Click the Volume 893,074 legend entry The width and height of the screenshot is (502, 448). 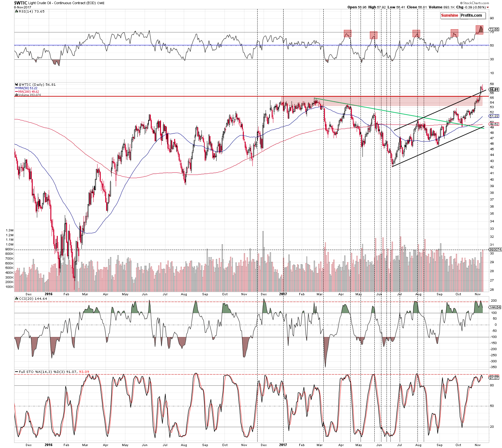pyautogui.click(x=30, y=95)
